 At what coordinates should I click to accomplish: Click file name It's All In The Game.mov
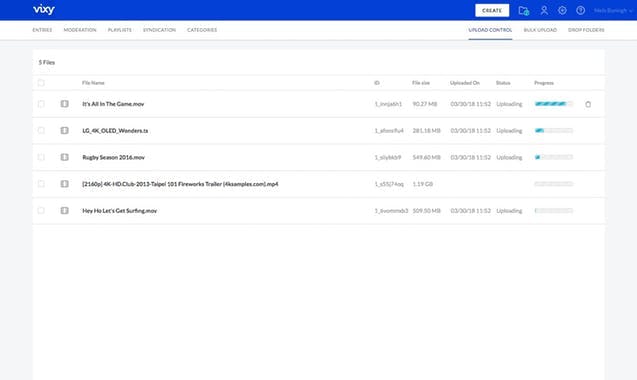(x=113, y=104)
